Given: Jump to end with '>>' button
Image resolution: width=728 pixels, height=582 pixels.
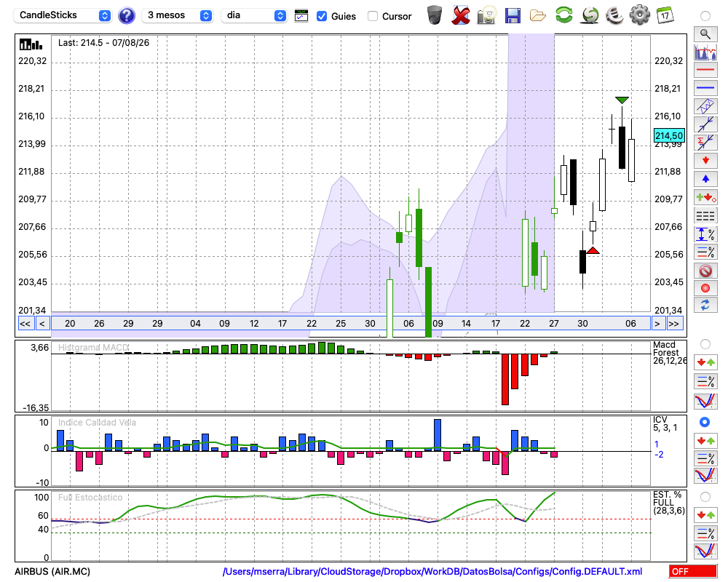Looking at the screenshot, I should (674, 324).
